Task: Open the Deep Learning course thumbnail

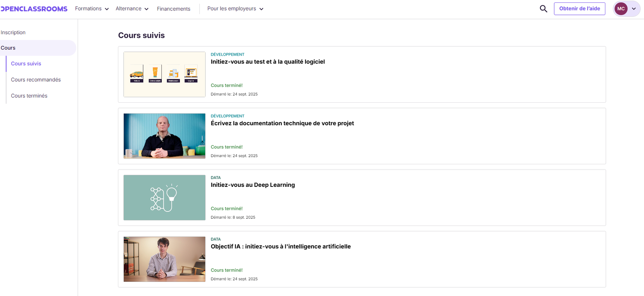Action: [x=164, y=198]
